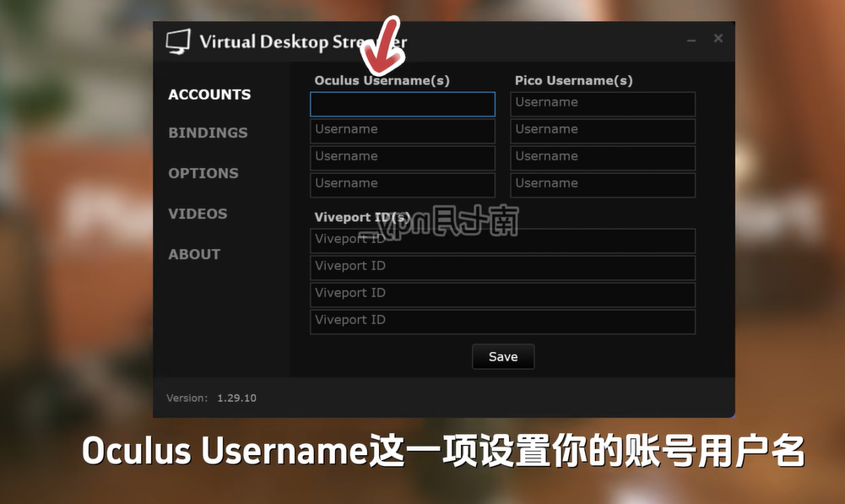Image resolution: width=845 pixels, height=504 pixels.
Task: Focus the second Viveport ID field
Action: tap(503, 268)
